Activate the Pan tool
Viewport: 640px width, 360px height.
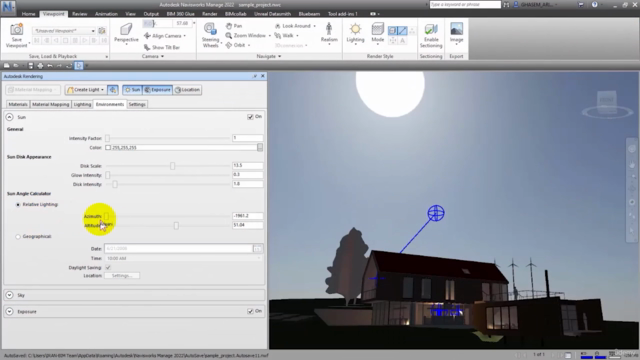point(234,26)
